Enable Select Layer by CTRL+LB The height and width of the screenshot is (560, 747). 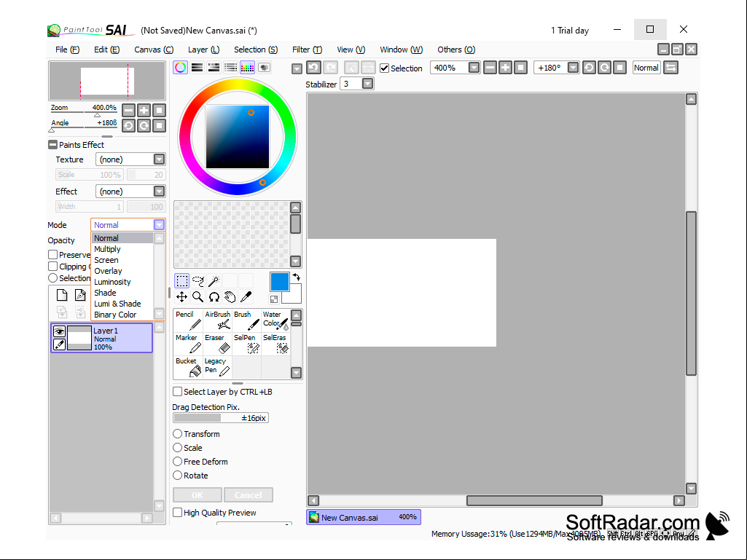tap(177, 392)
